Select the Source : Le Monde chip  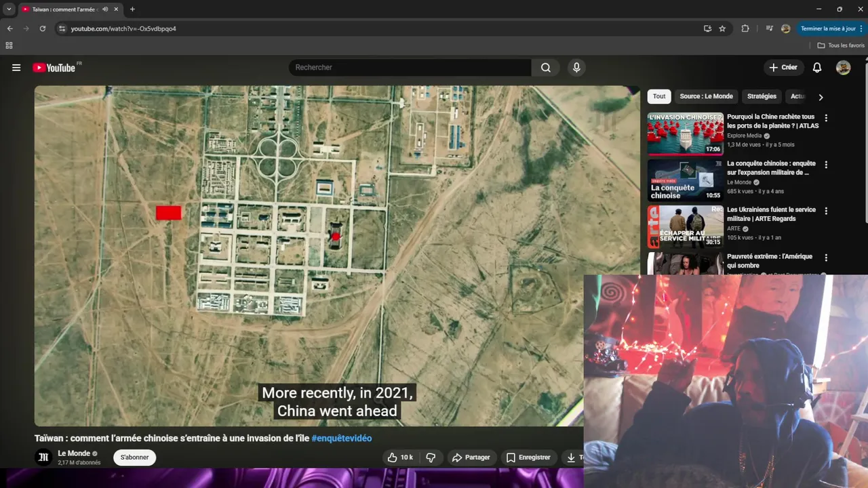pyautogui.click(x=706, y=96)
